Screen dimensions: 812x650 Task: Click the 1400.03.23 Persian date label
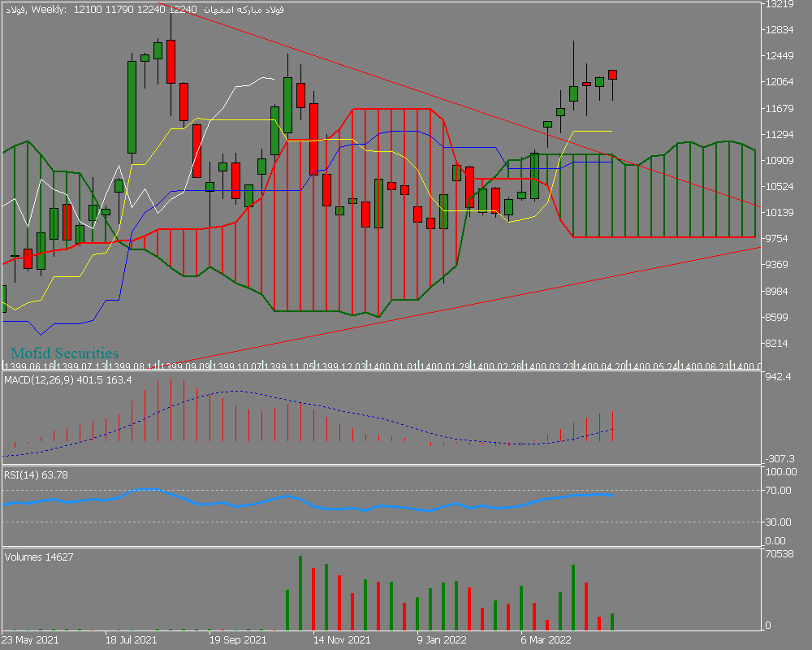tap(550, 366)
